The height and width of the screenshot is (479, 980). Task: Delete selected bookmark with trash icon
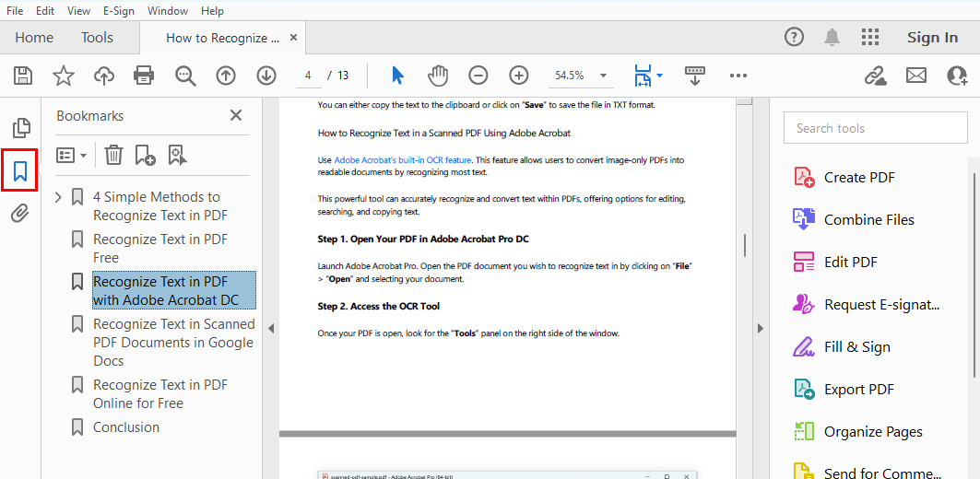(x=113, y=155)
